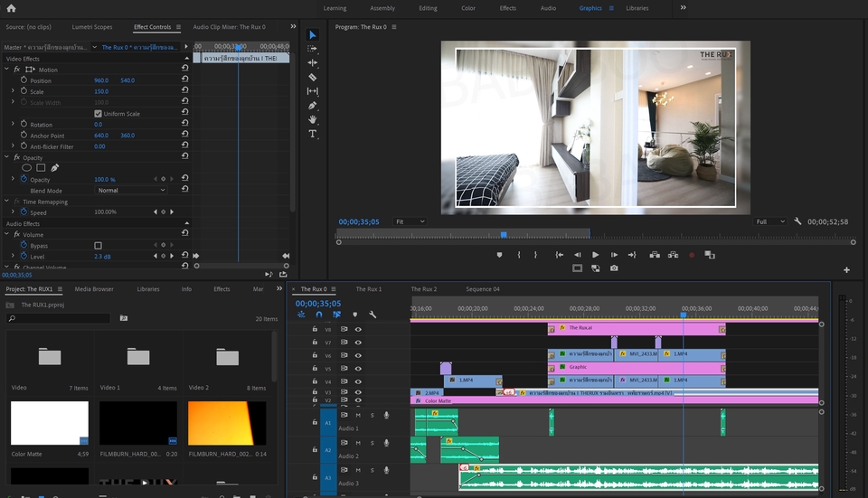
Task: Toggle snap magnet in timeline
Action: tap(319, 315)
